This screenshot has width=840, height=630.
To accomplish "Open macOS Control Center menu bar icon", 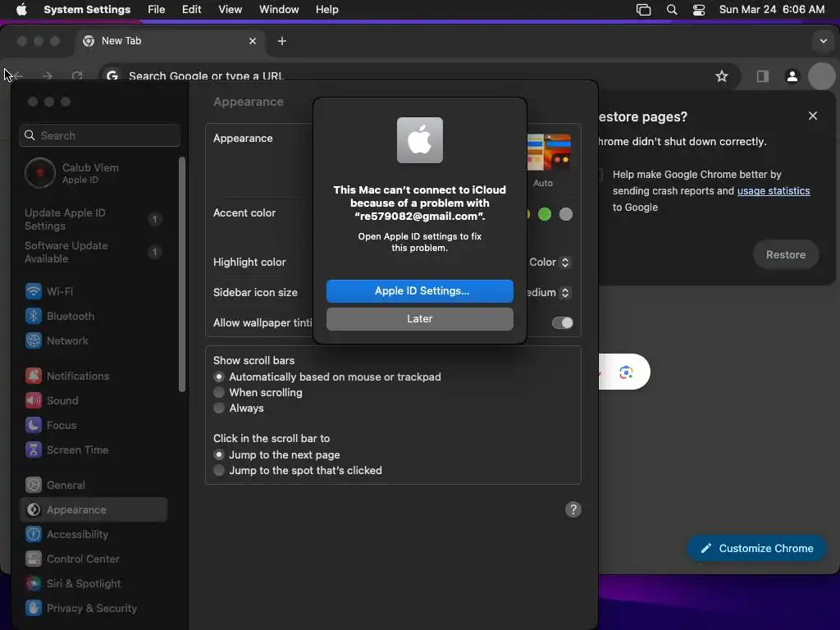I will [699, 10].
